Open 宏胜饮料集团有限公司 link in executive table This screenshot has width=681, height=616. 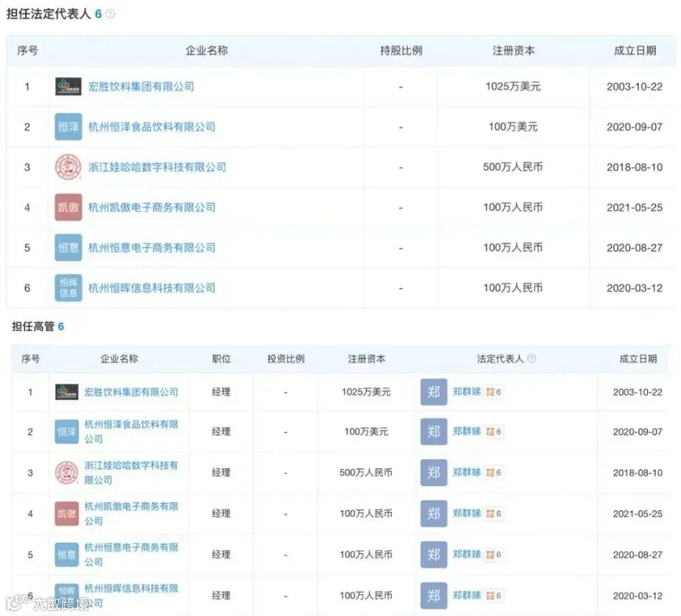(131, 392)
